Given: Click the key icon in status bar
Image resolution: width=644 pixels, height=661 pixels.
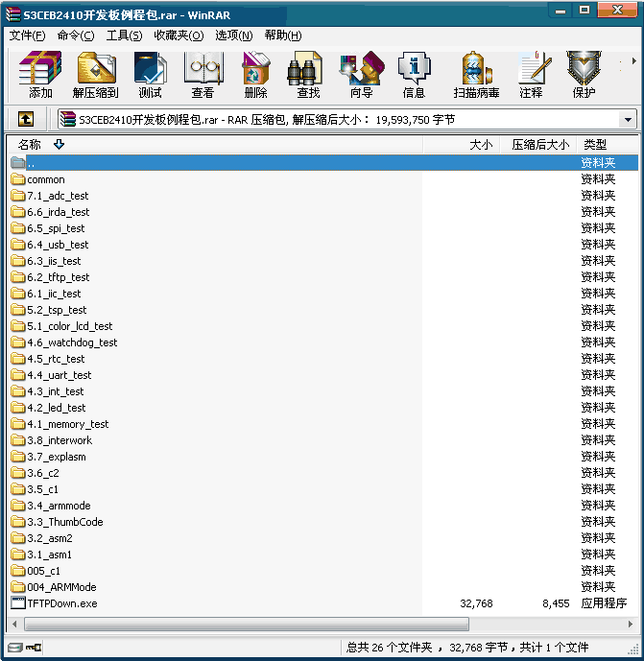Looking at the screenshot, I should point(34,647).
